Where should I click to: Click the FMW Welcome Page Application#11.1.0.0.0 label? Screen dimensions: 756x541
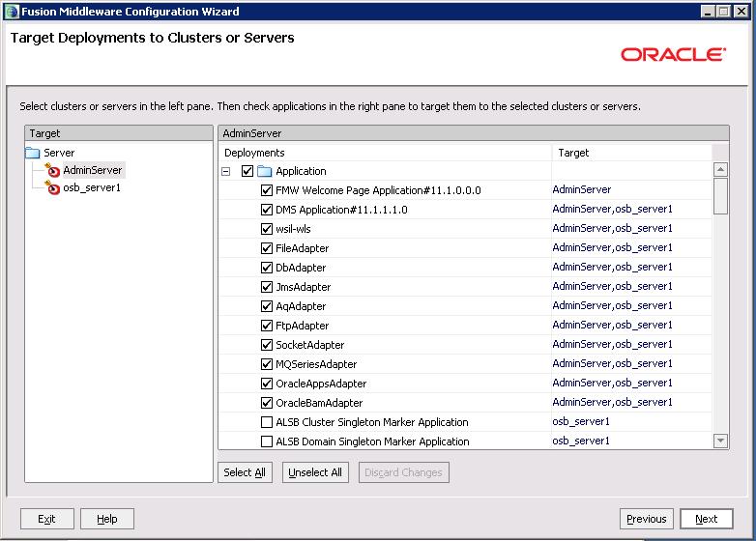378,190
